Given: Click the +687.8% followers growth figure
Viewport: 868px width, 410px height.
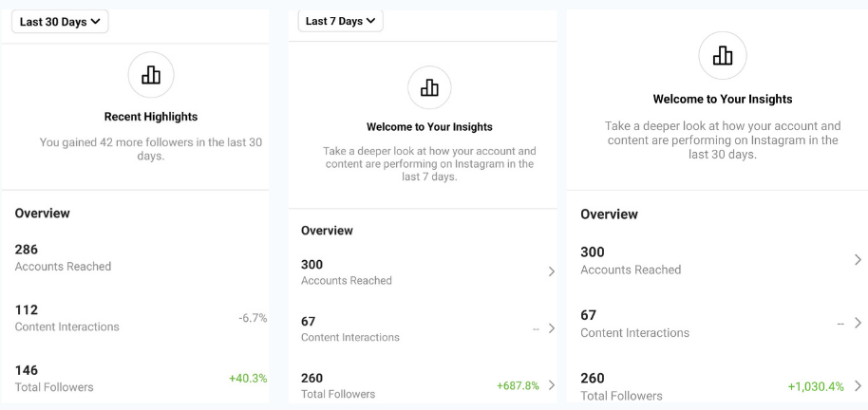Looking at the screenshot, I should pos(519,385).
